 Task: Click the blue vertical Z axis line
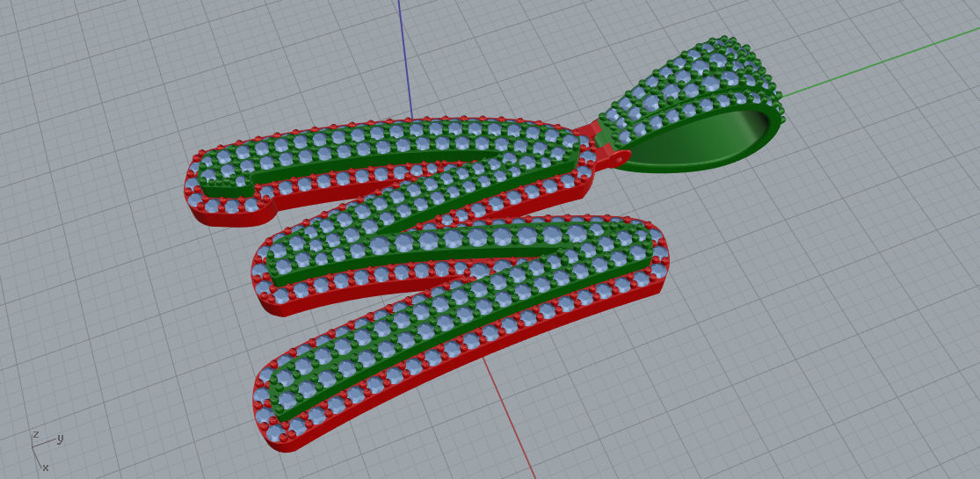(405, 59)
